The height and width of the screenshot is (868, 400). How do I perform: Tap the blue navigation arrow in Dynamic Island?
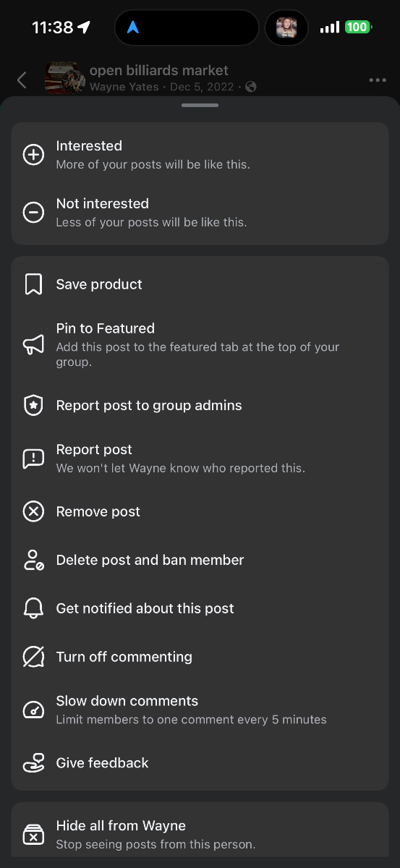133,27
